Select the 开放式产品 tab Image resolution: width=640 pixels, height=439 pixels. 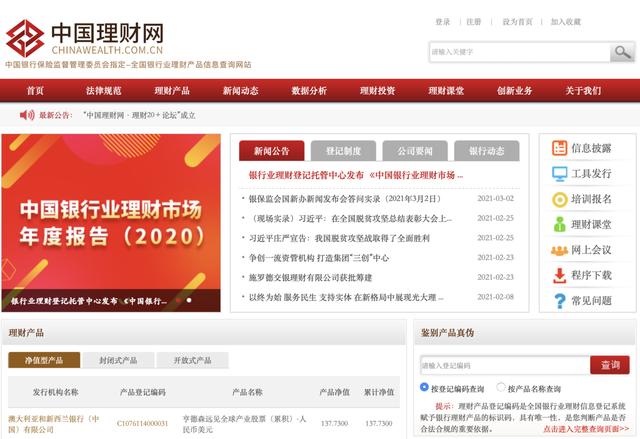click(193, 360)
